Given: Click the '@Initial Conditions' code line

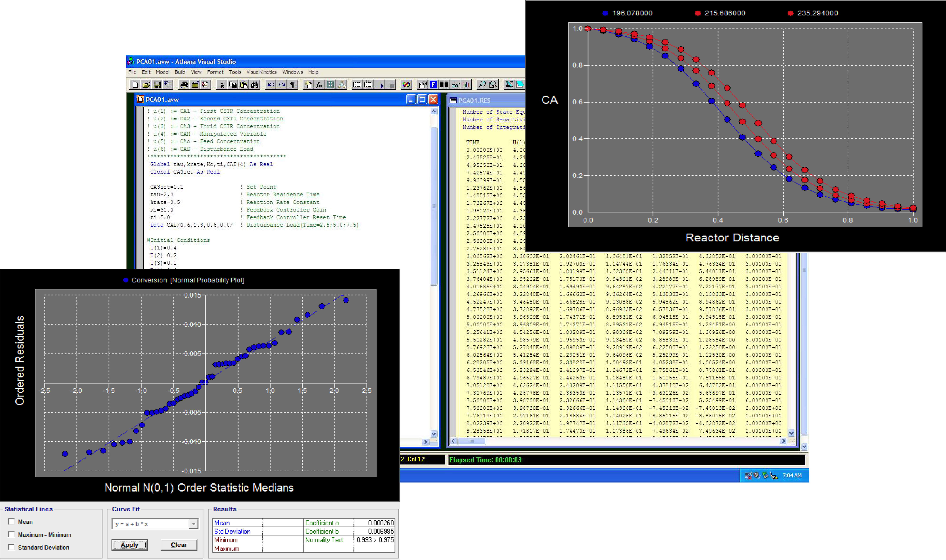Looking at the screenshot, I should [x=178, y=240].
